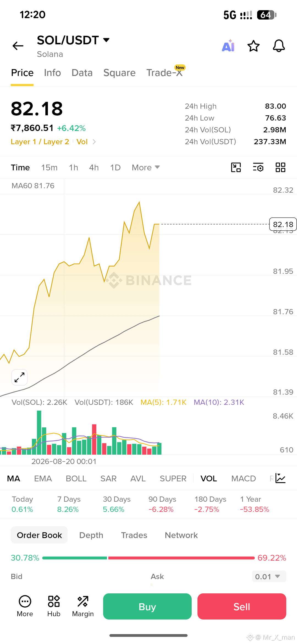Image resolution: width=297 pixels, height=644 pixels.
Task: Select the 30 Days performance 5.66%
Action: coord(117,504)
